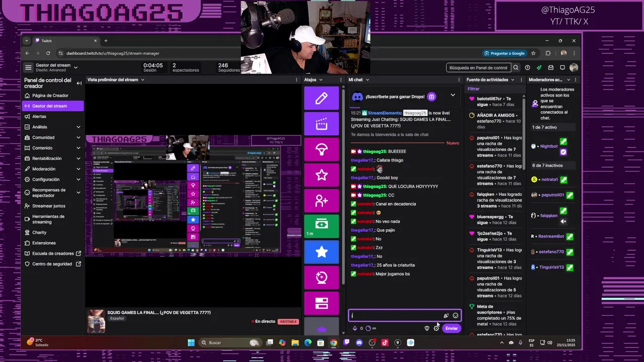Screen dimensions: 644x362
Task: Open chat settings gear icon
Action: click(436, 328)
